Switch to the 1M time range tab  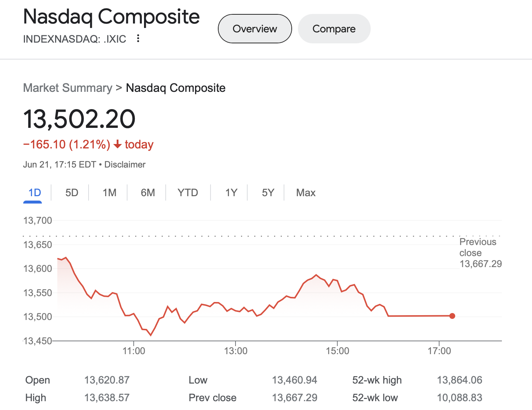pyautogui.click(x=109, y=193)
